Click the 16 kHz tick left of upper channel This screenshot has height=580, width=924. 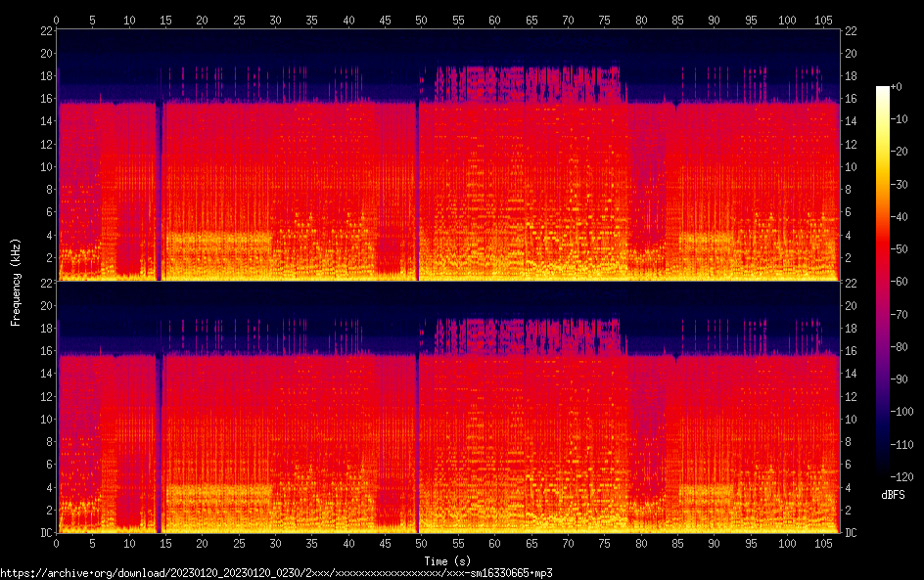tap(46, 98)
